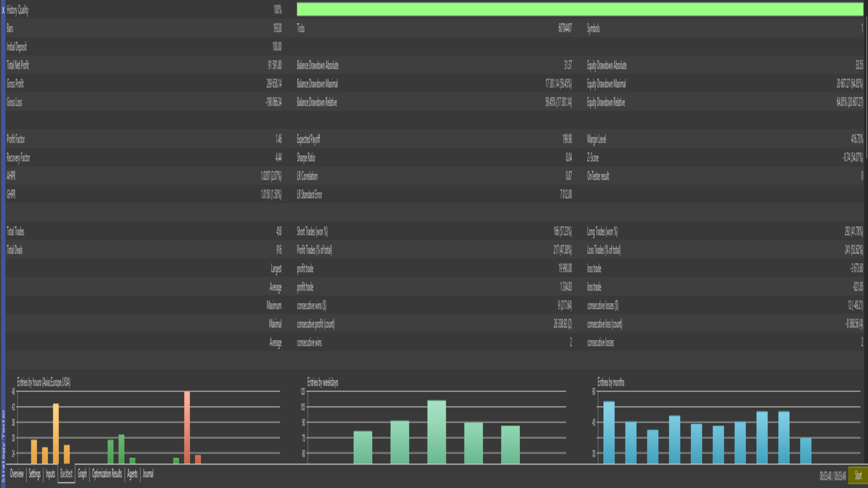Close the Strategy Tester panel with X
The width and height of the screenshot is (868, 488).
click(3, 10)
